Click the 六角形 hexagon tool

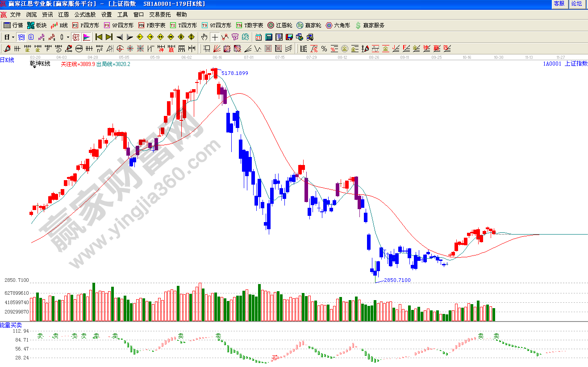pyautogui.click(x=338, y=25)
